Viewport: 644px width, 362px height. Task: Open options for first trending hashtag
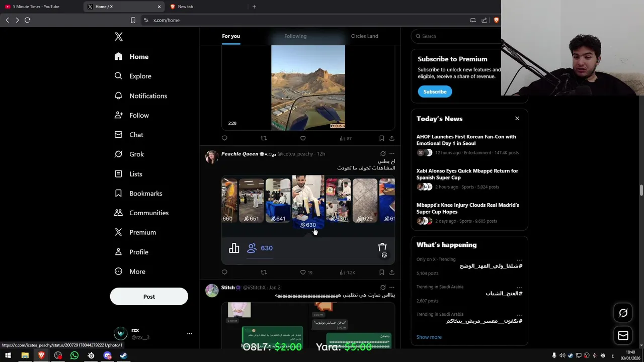[x=519, y=260]
